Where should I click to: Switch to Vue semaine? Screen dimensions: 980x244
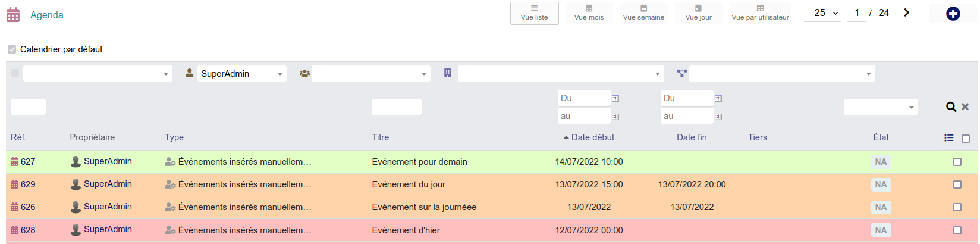(x=643, y=13)
